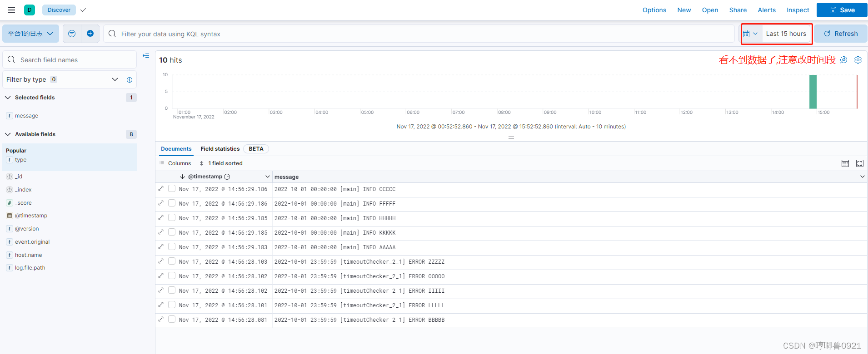Image resolution: width=868 pixels, height=354 pixels.
Task: Expand document row INFO HHHHH
Action: pos(161,217)
